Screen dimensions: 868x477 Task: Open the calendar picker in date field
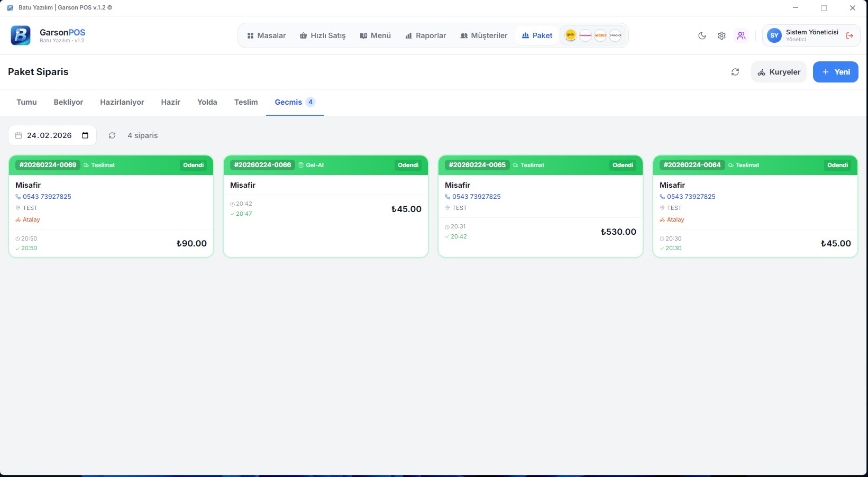click(85, 135)
